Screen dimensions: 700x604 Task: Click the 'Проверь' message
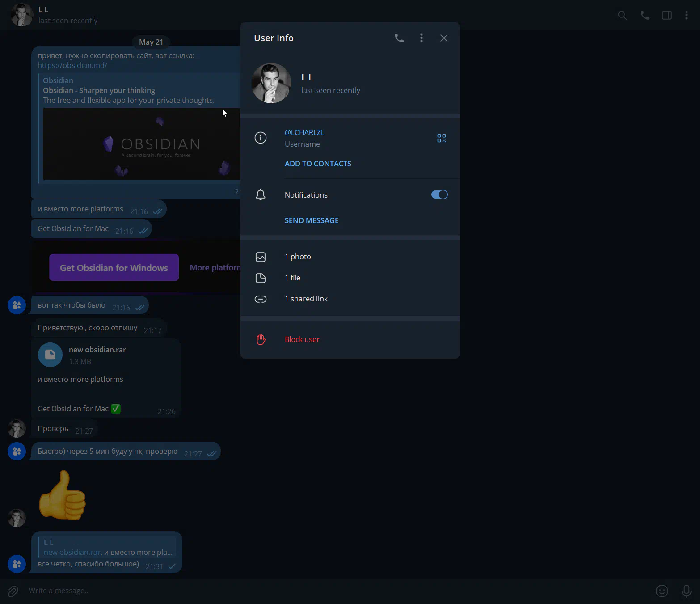65,429
